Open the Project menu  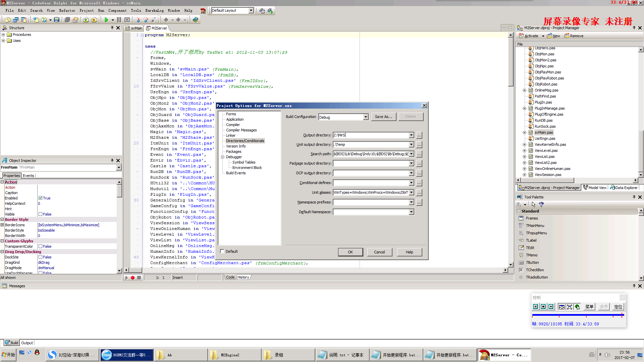[x=87, y=10]
